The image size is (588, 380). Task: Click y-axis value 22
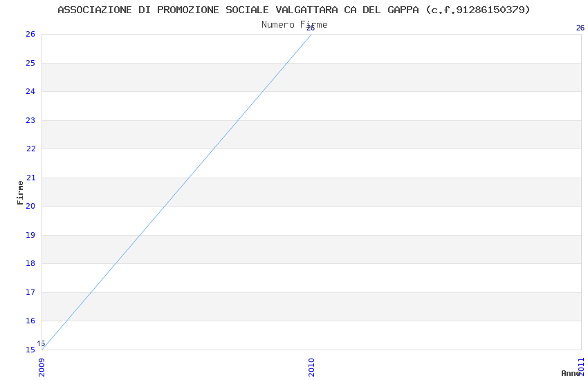click(x=30, y=149)
